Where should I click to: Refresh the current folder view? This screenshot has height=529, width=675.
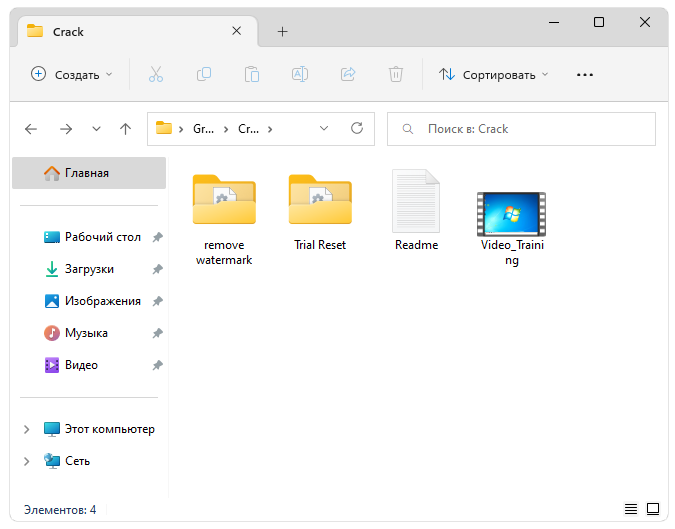coord(356,129)
